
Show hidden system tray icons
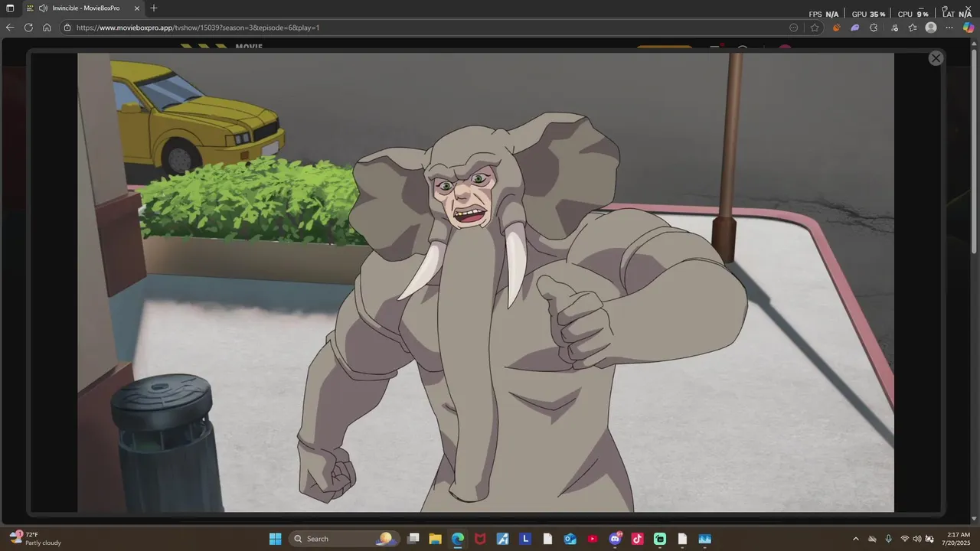click(856, 539)
